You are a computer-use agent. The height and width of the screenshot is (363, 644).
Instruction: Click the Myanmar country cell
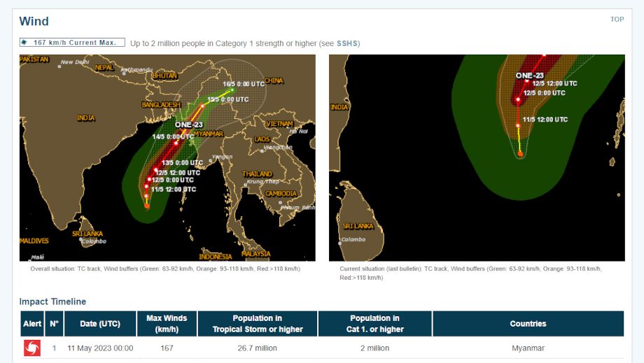coord(528,348)
